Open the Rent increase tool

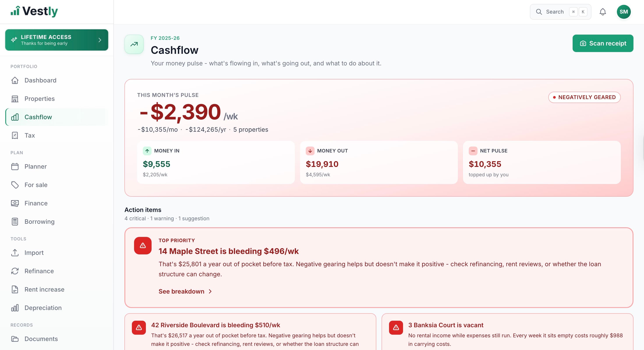click(57, 290)
